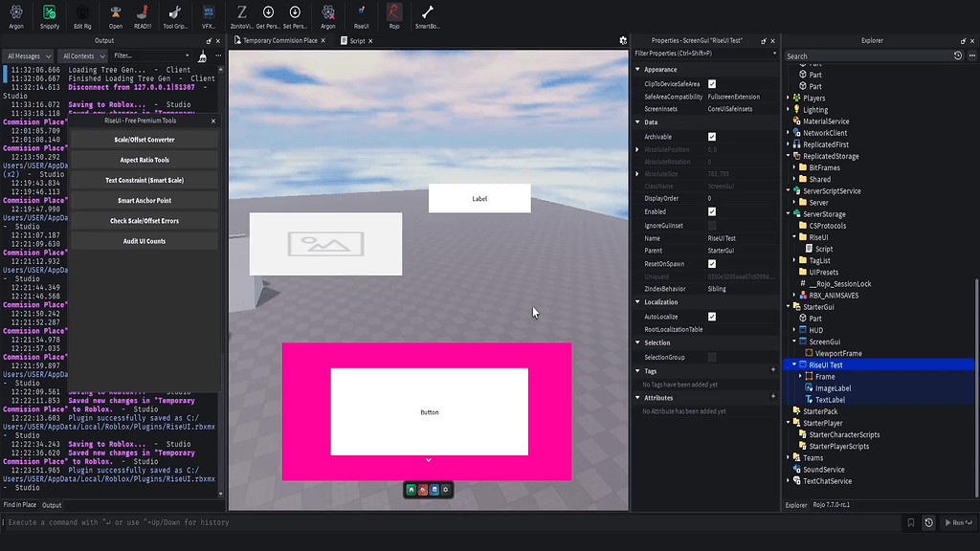Collapse the Data properties section
980x551 pixels.
[637, 121]
